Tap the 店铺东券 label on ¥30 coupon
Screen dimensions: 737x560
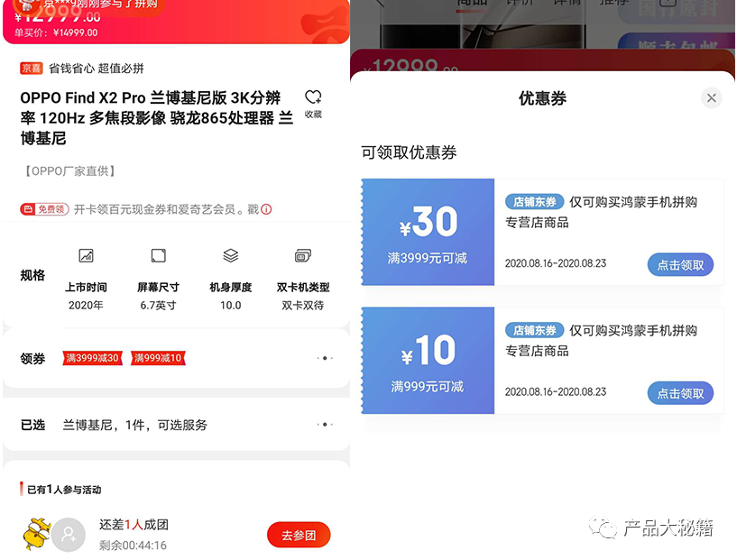point(534,202)
